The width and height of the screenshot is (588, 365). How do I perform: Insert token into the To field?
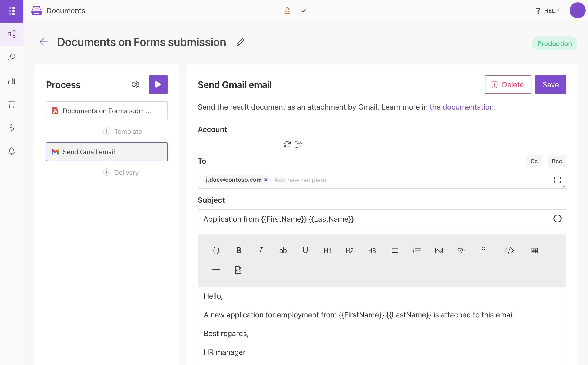(557, 180)
